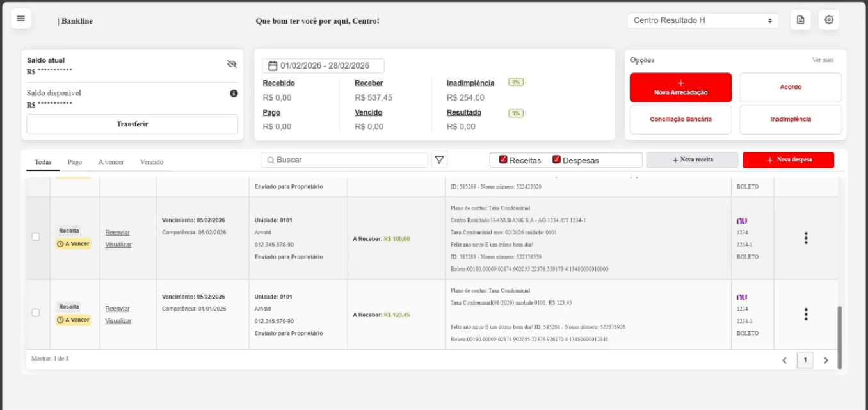
Task: Open three-dot menu for R$ 123,45 row
Action: coord(806,315)
